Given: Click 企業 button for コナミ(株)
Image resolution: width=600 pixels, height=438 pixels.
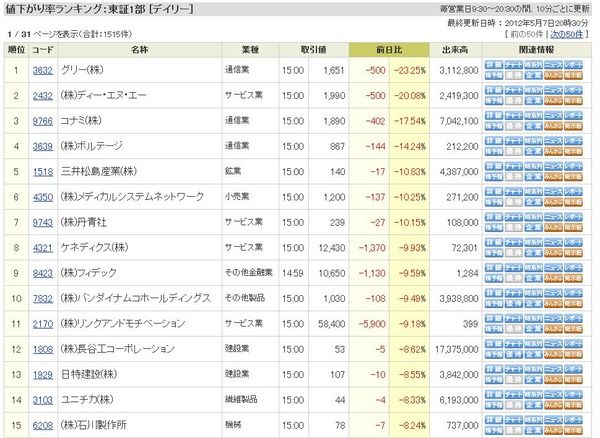Looking at the screenshot, I should (x=533, y=126).
